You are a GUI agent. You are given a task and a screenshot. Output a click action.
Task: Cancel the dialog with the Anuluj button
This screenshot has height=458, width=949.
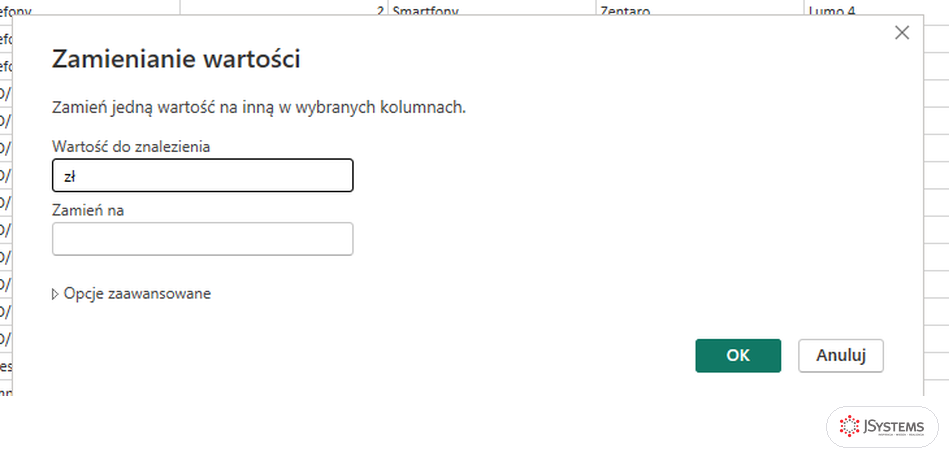click(x=841, y=356)
